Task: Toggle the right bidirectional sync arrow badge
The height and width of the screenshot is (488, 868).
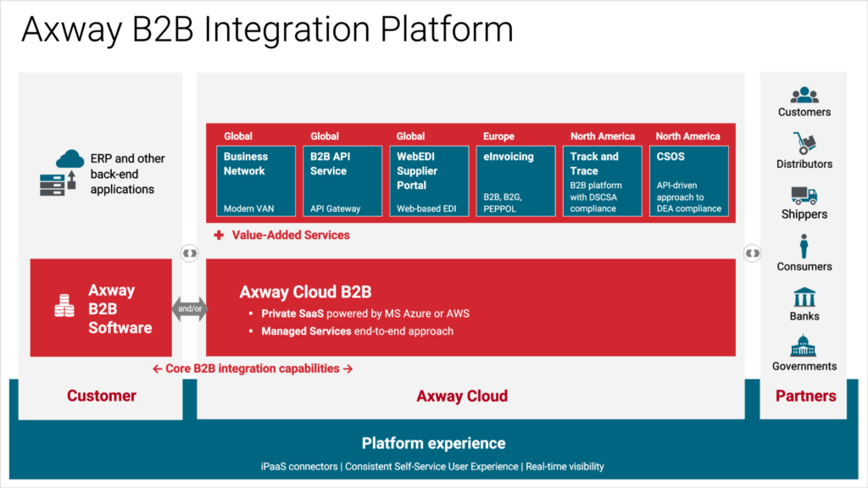Action: [x=752, y=252]
